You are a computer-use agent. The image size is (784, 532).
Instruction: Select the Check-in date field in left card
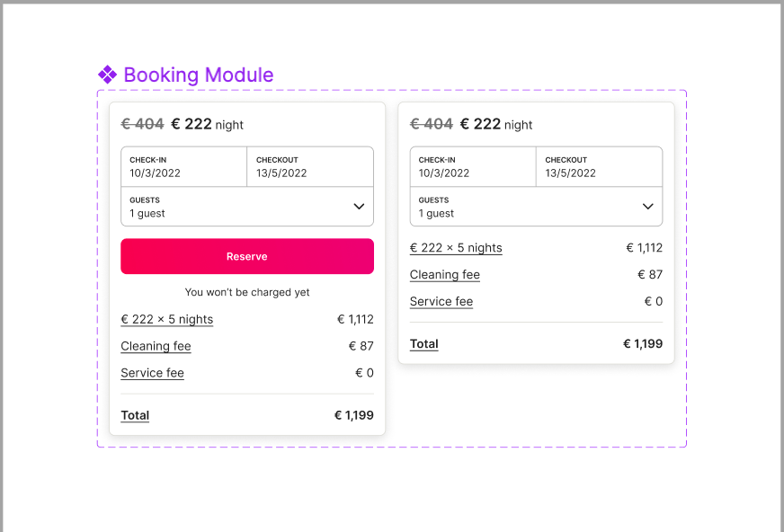pos(184,167)
